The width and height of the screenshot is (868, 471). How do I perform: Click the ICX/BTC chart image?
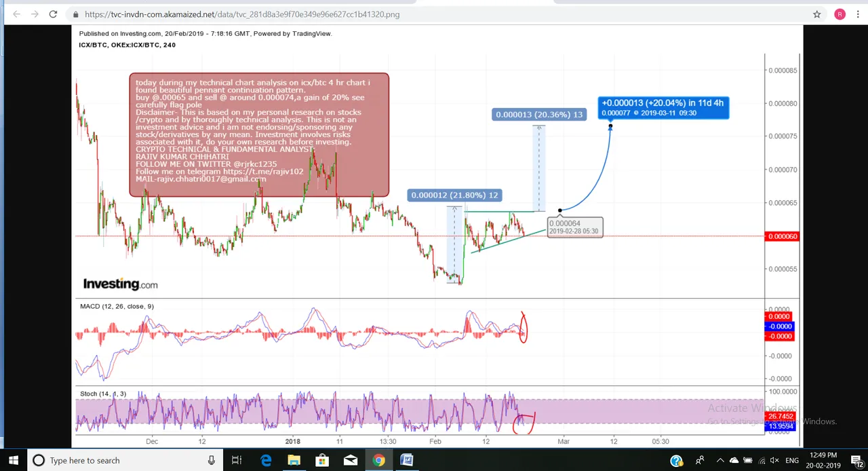pos(437,236)
